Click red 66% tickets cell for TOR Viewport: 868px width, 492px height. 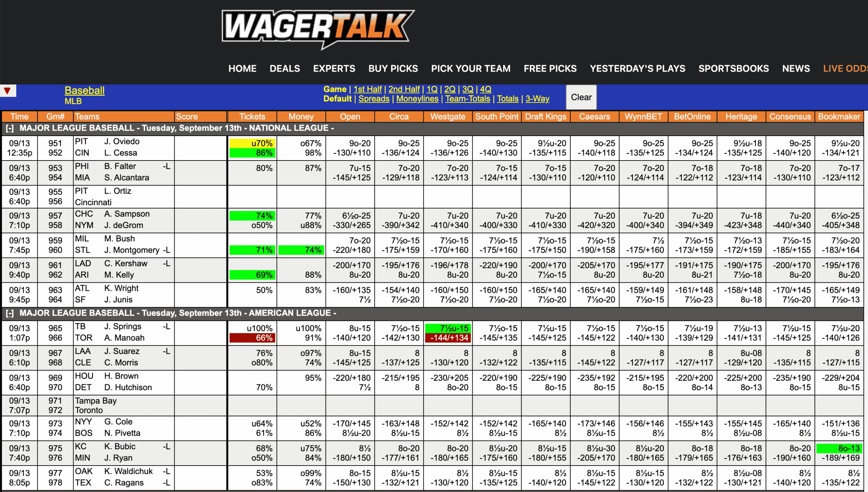252,338
